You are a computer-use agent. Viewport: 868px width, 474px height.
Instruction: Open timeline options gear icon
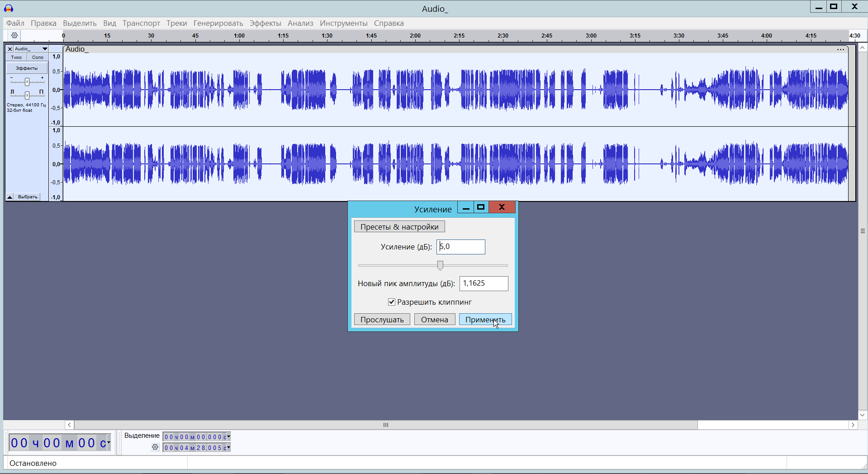[x=14, y=35]
